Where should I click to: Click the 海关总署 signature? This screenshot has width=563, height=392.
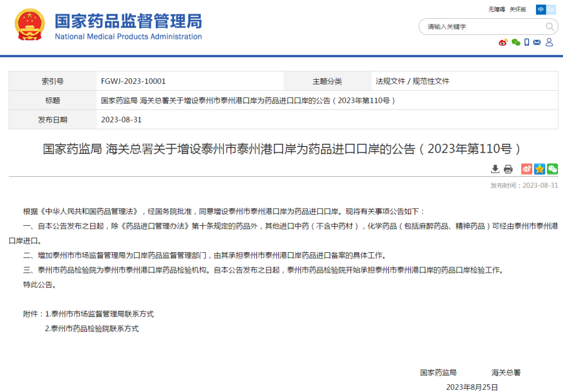point(506,373)
